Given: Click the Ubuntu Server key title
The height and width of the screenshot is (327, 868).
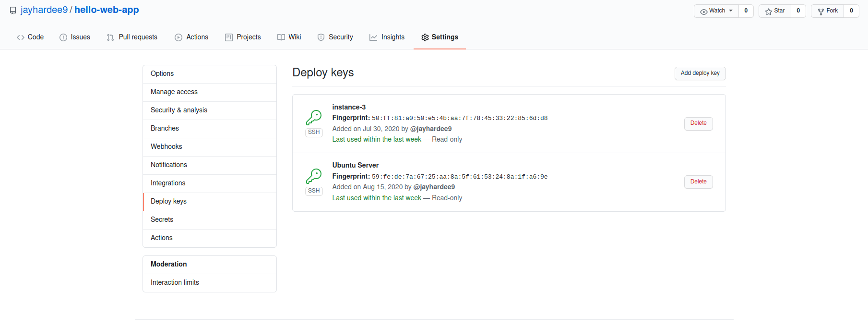Looking at the screenshot, I should [356, 165].
